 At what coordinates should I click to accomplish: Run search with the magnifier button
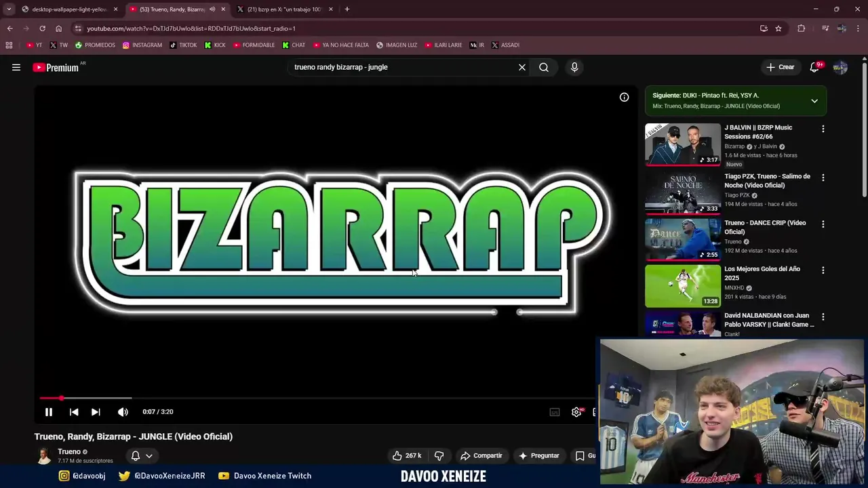(544, 67)
